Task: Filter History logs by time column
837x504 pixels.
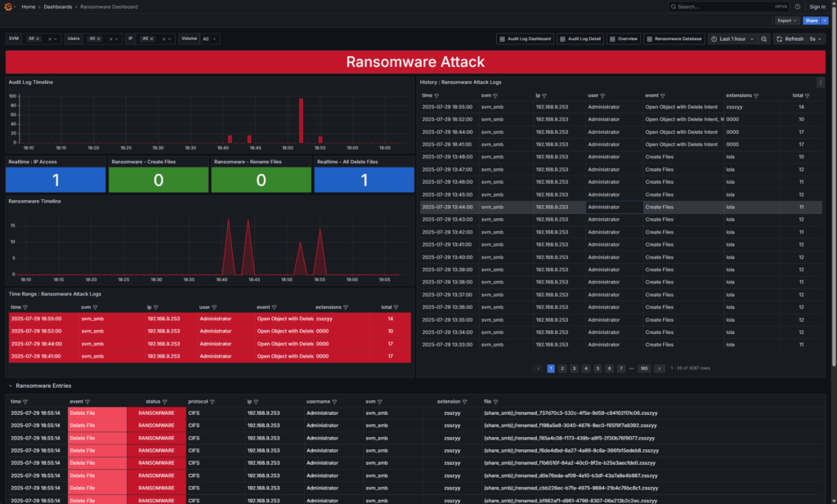Action: tap(436, 96)
